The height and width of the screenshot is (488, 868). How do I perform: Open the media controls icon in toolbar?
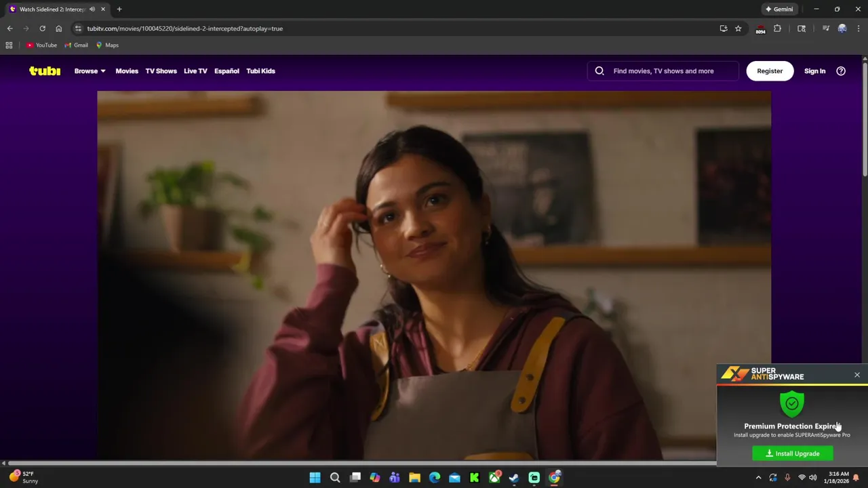point(826,28)
